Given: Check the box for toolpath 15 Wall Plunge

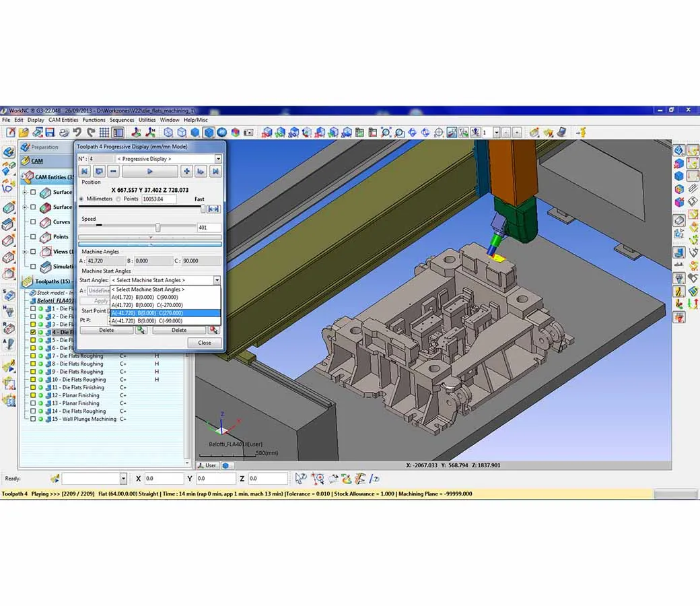Looking at the screenshot, I should point(33,419).
